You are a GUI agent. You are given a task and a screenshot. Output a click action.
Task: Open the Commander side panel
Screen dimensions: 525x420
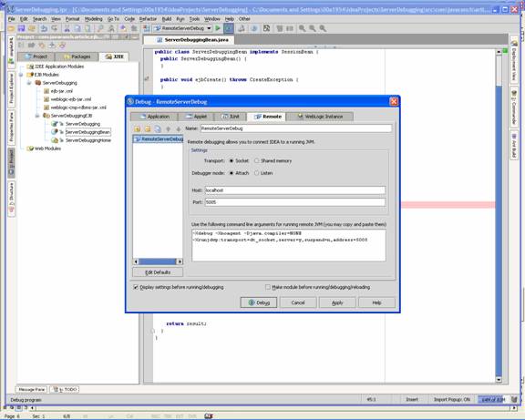click(514, 108)
